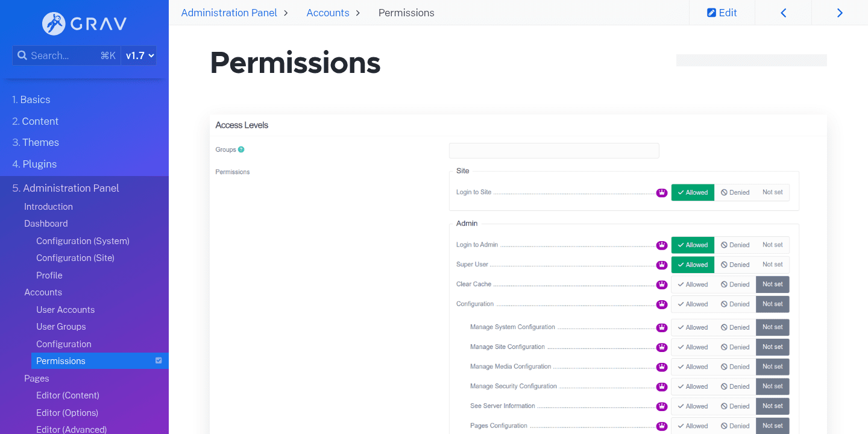The image size is (868, 434).
Task: Collapse the Accounts section
Action: click(x=43, y=292)
